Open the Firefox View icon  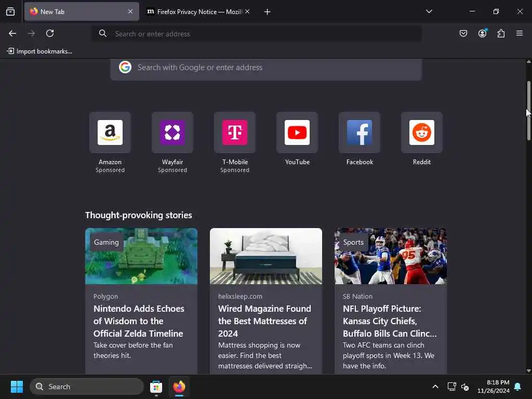click(x=10, y=12)
